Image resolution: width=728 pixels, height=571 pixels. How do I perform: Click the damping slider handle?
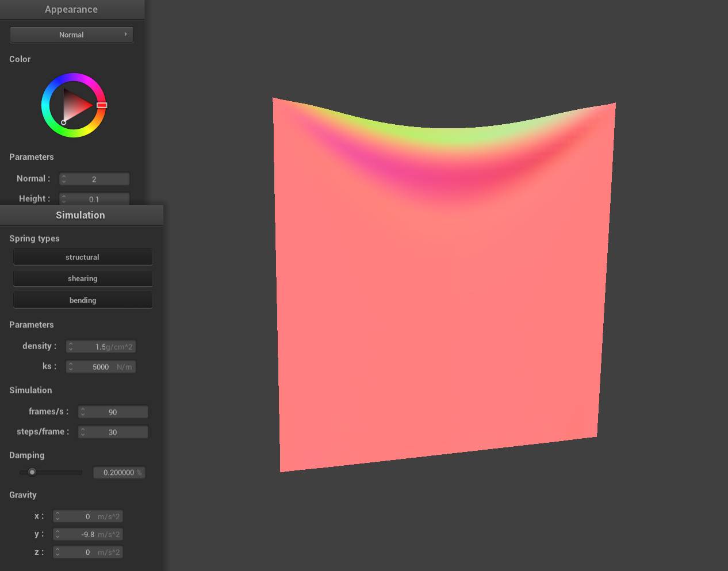coord(32,472)
